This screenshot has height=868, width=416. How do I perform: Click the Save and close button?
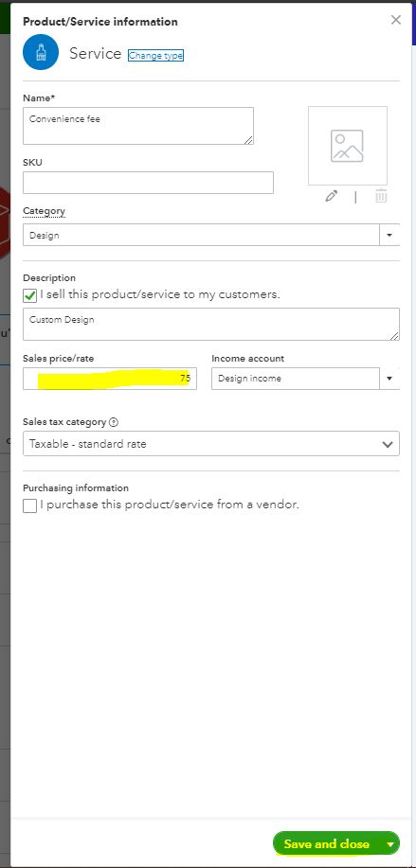click(327, 844)
